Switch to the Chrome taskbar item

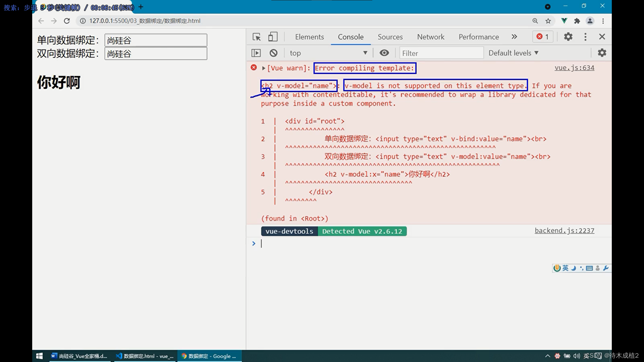pyautogui.click(x=209, y=356)
